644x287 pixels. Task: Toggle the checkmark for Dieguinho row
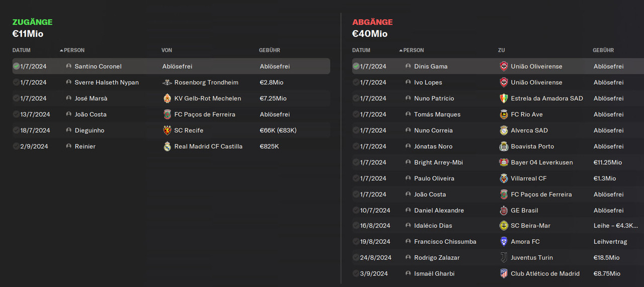point(16,130)
